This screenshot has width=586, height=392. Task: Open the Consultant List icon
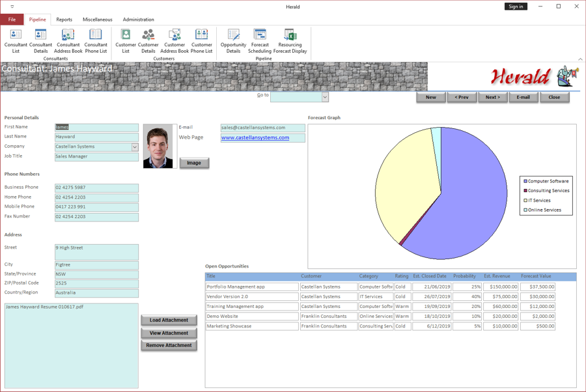pos(16,41)
